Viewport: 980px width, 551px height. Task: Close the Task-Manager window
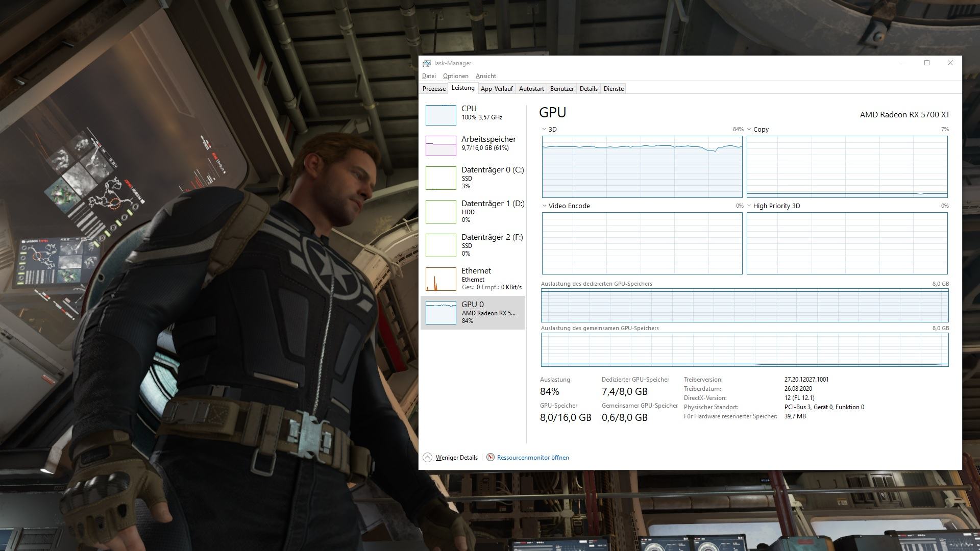point(950,63)
